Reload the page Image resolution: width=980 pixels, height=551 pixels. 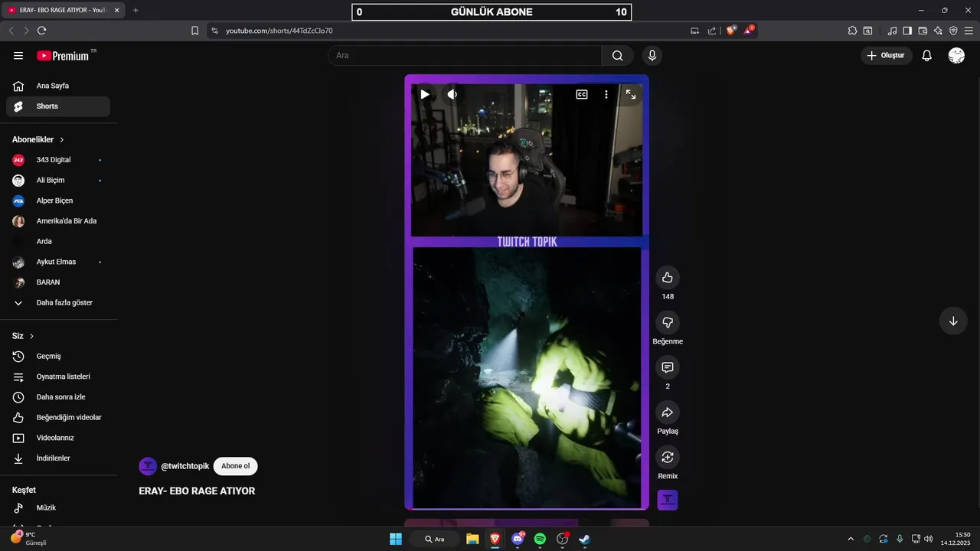[x=41, y=31]
